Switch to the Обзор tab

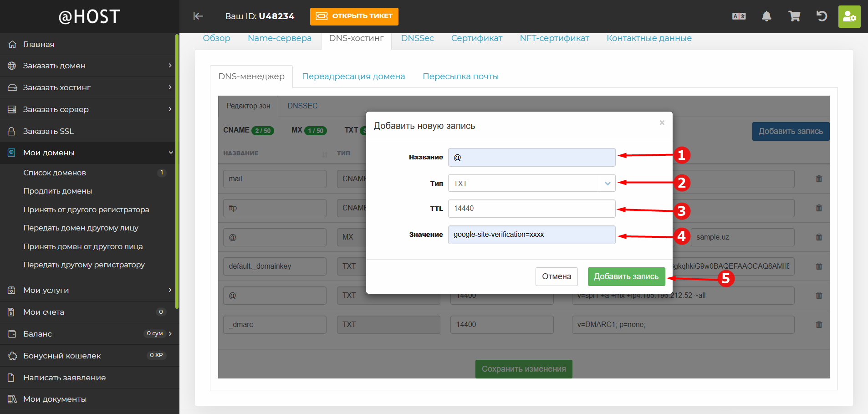pos(216,38)
